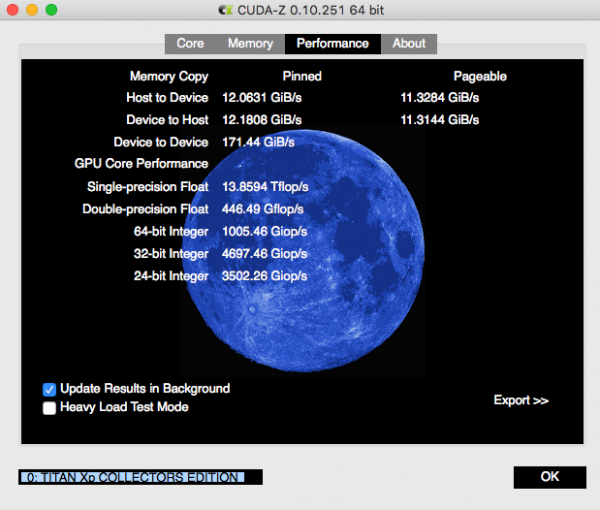
Task: Click the CUDA-Z icon in title bar
Action: point(225,10)
